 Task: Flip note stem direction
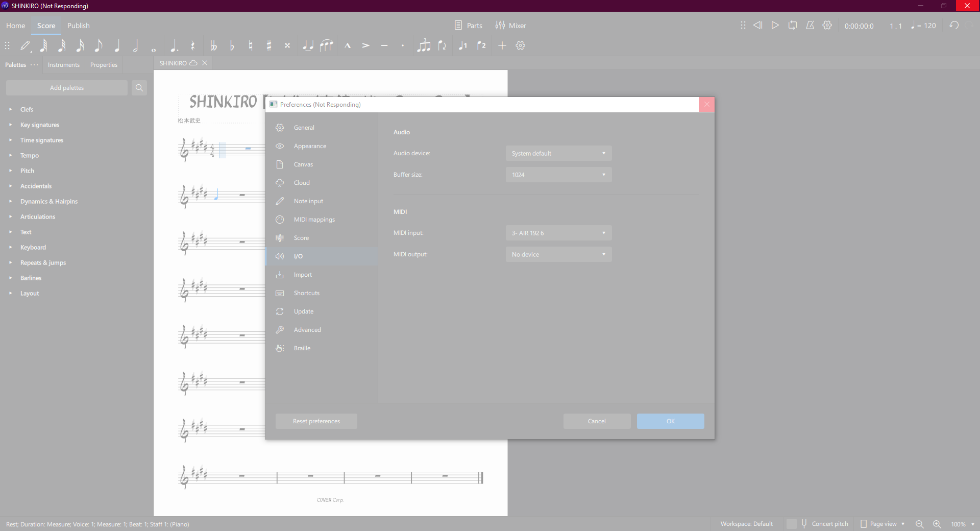442,45
